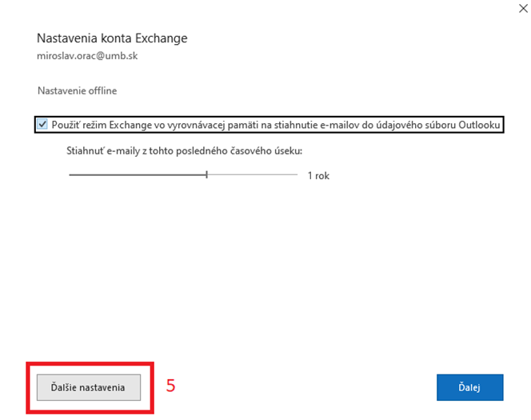Click the filled left part of slider track

(138, 174)
